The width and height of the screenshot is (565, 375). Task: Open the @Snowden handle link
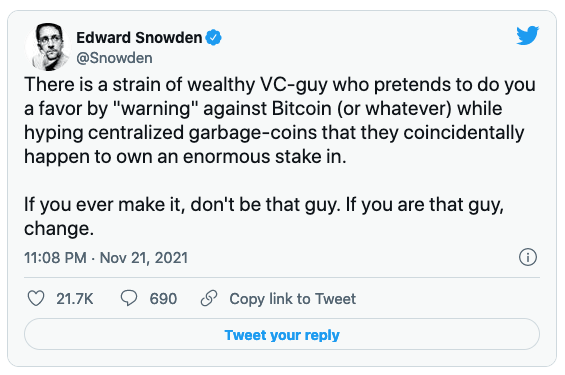tap(114, 58)
